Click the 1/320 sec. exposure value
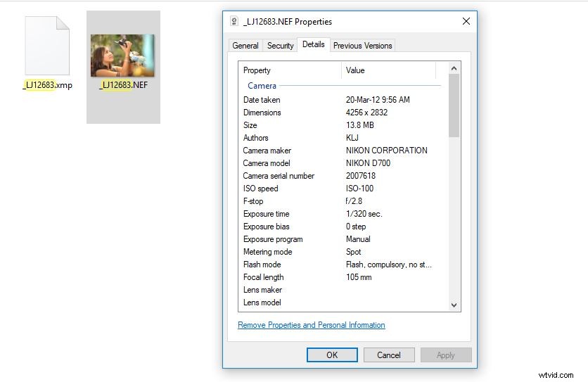This screenshot has height=382, width=588. [364, 214]
